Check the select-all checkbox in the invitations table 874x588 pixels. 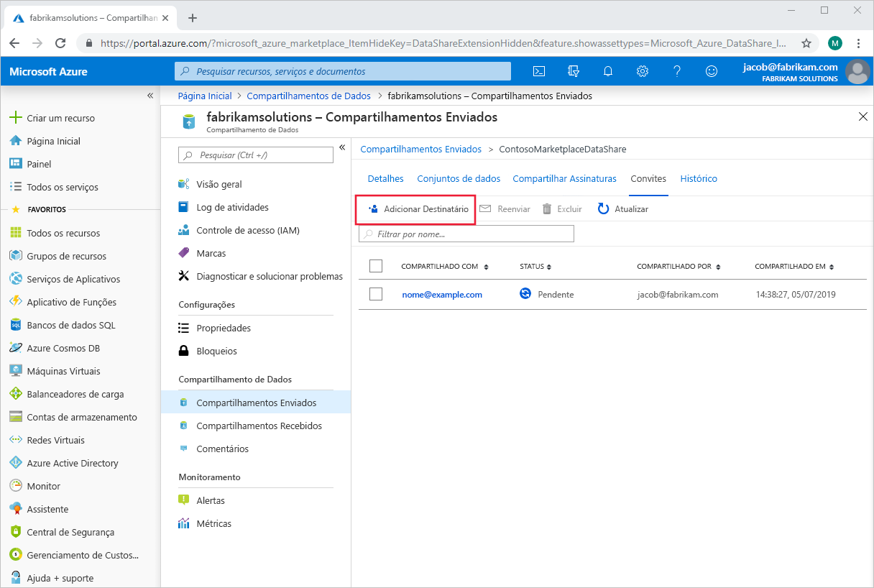point(375,265)
